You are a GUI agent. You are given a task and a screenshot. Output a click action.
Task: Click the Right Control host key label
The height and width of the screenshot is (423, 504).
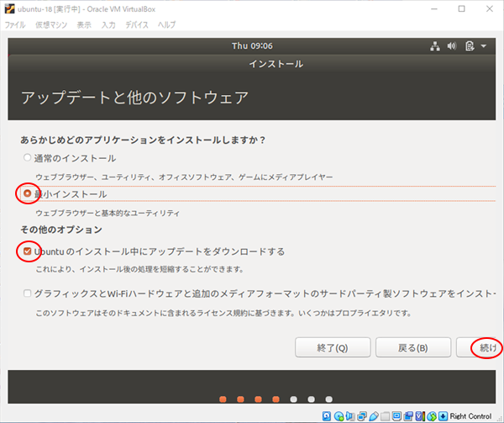pos(470,416)
